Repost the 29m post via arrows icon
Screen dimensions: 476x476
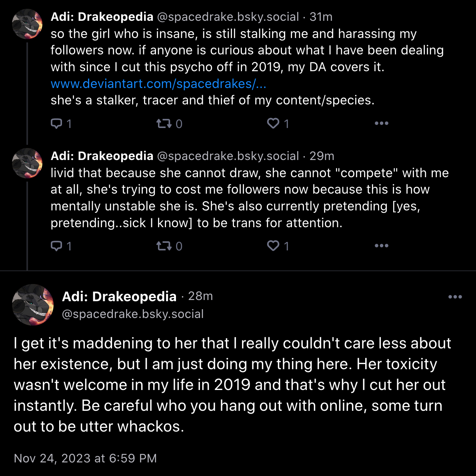164,246
